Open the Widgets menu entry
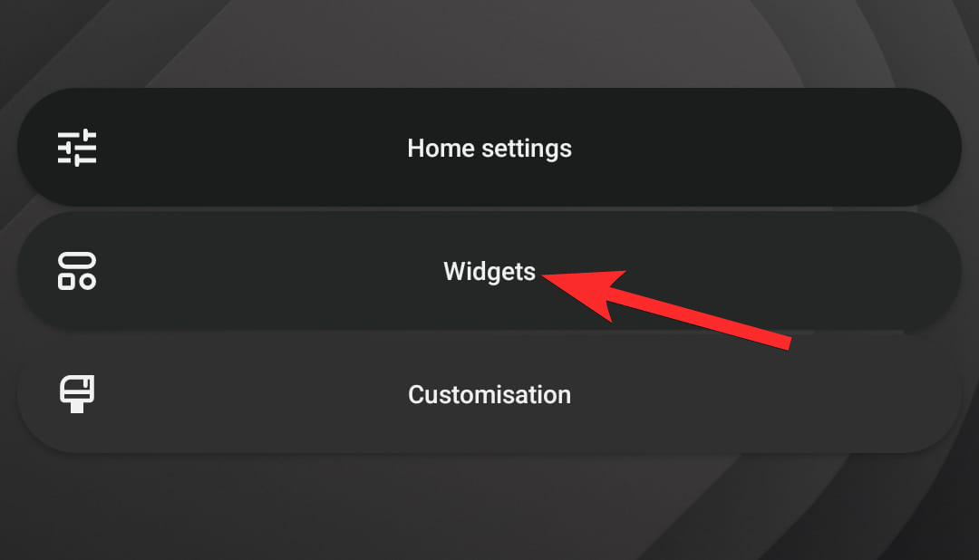The image size is (979, 560). point(489,271)
